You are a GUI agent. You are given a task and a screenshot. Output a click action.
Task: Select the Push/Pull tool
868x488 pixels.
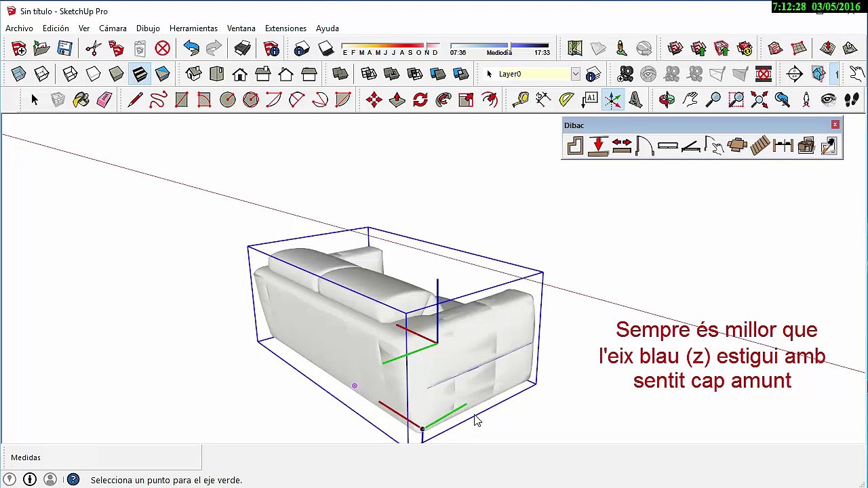point(397,100)
